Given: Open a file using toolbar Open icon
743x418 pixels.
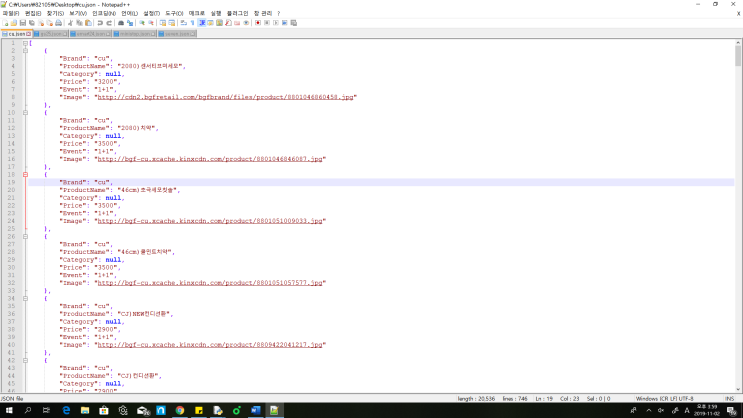Looking at the screenshot, I should click(x=14, y=23).
